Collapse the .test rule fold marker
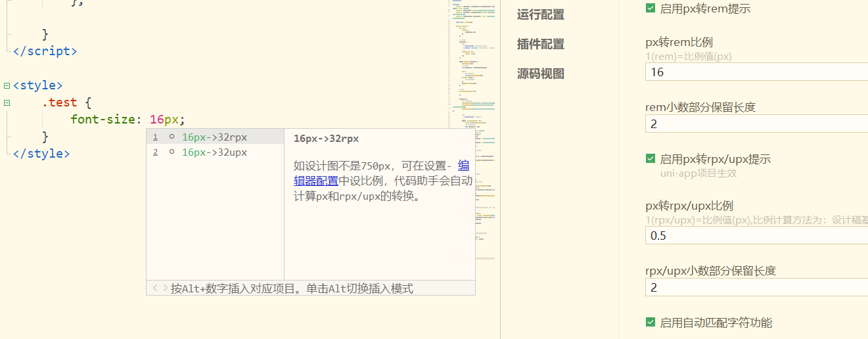The width and height of the screenshot is (868, 339). (7, 102)
